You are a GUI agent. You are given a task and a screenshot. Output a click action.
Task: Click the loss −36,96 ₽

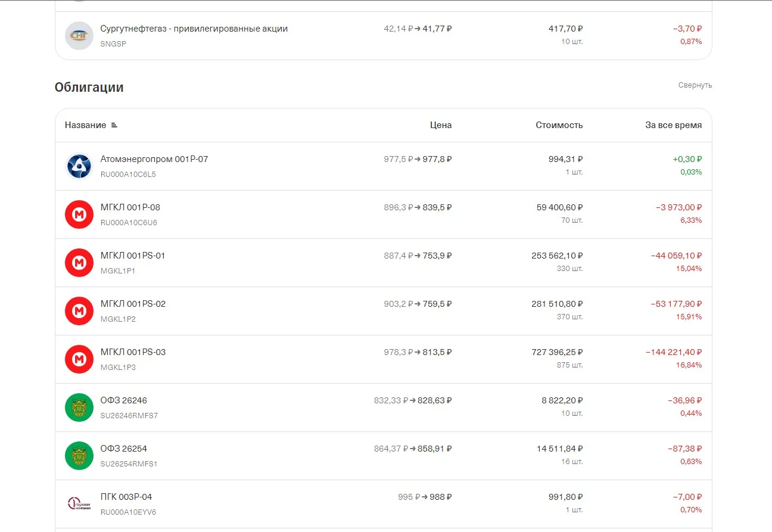[685, 400]
